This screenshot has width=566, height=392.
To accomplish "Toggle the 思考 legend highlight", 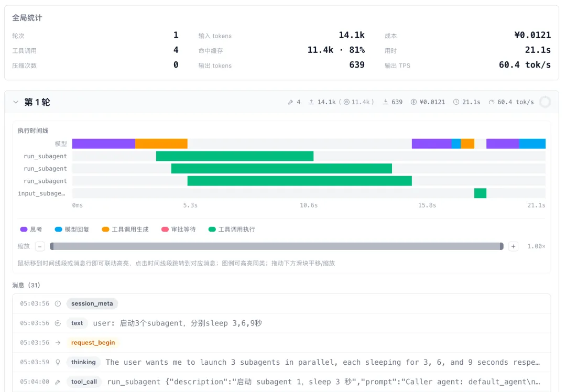I will (31, 229).
